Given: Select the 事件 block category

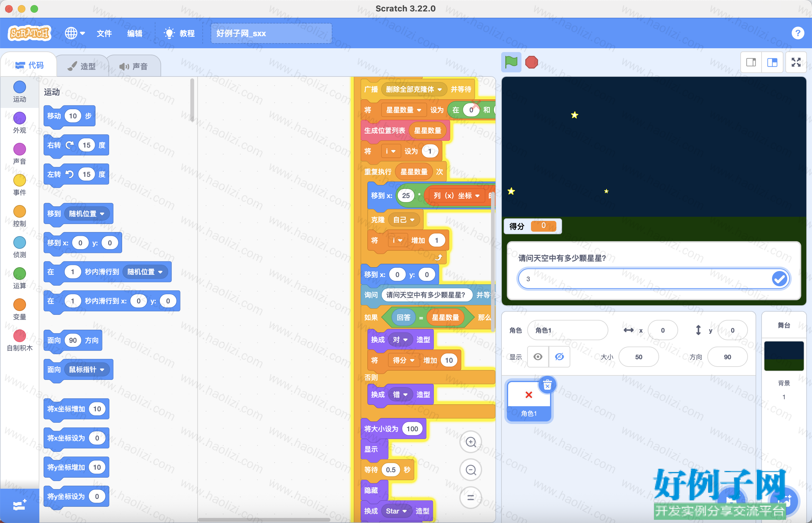Looking at the screenshot, I should tap(19, 185).
